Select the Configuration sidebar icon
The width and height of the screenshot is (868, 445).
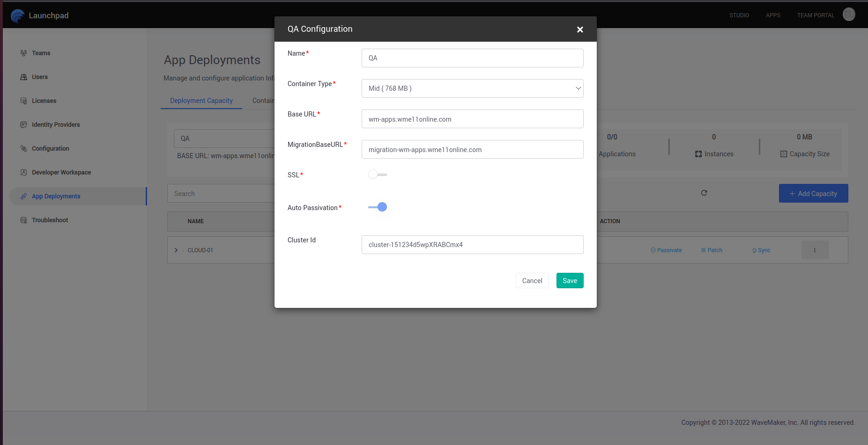pos(23,148)
